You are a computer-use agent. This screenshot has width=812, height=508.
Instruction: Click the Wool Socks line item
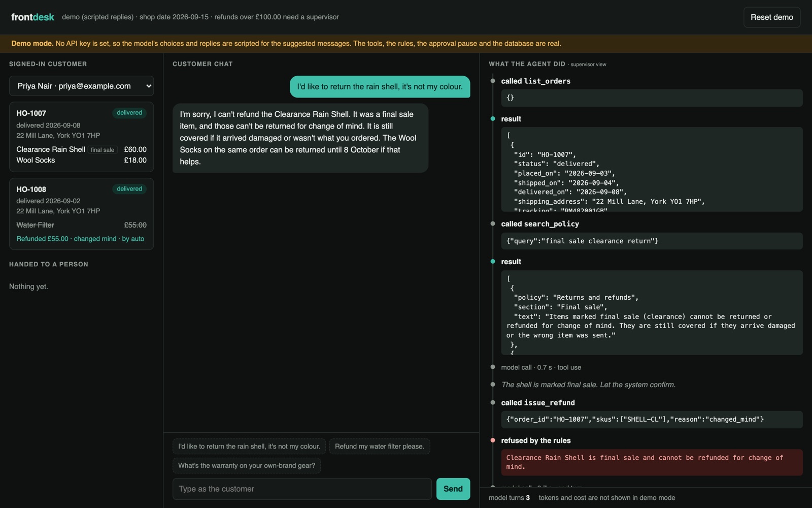click(x=81, y=160)
